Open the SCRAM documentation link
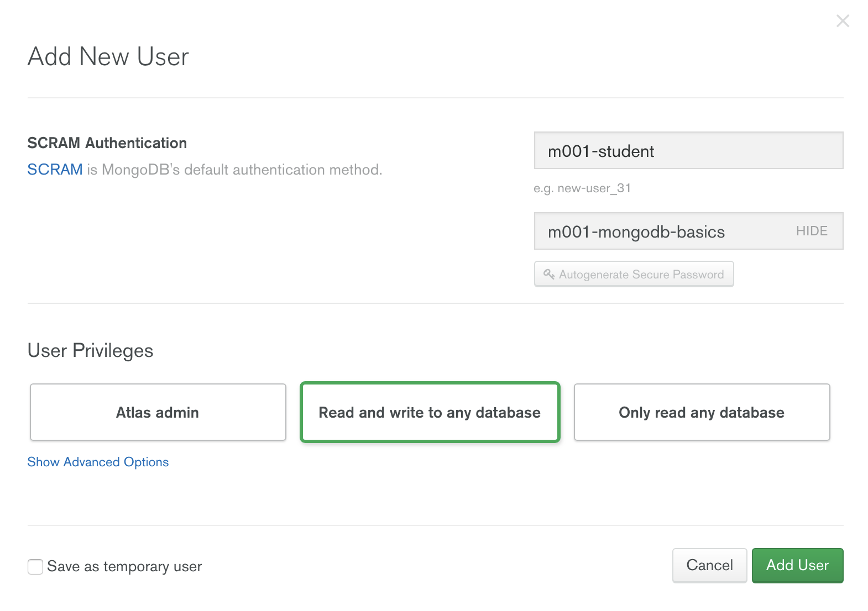868x611 pixels. 55,170
